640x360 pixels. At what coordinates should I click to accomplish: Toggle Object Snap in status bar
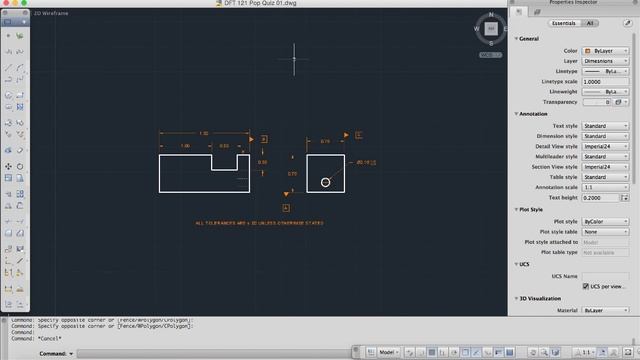465,352
